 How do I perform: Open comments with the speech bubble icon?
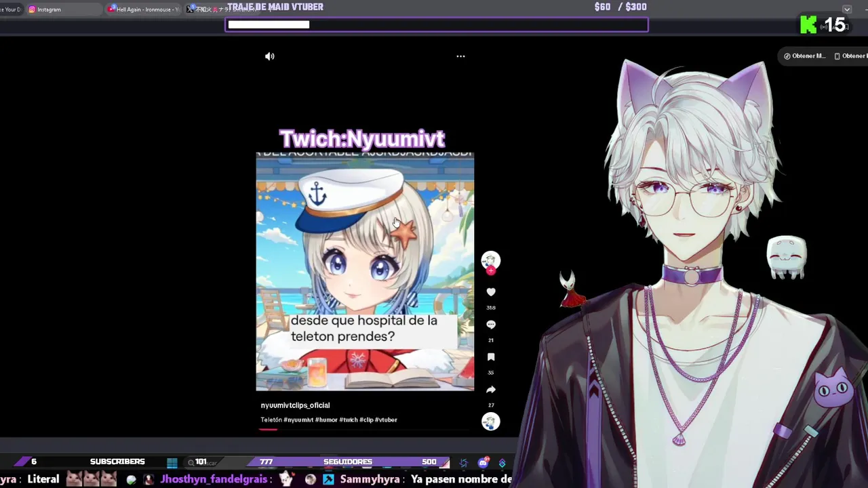[x=491, y=325]
